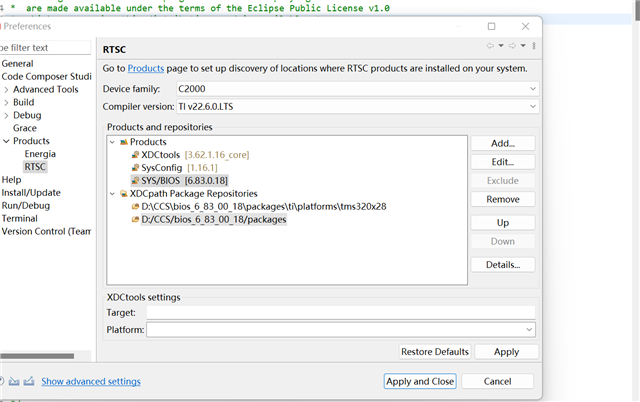
Task: Select the Terminal preferences page
Action: [x=20, y=218]
